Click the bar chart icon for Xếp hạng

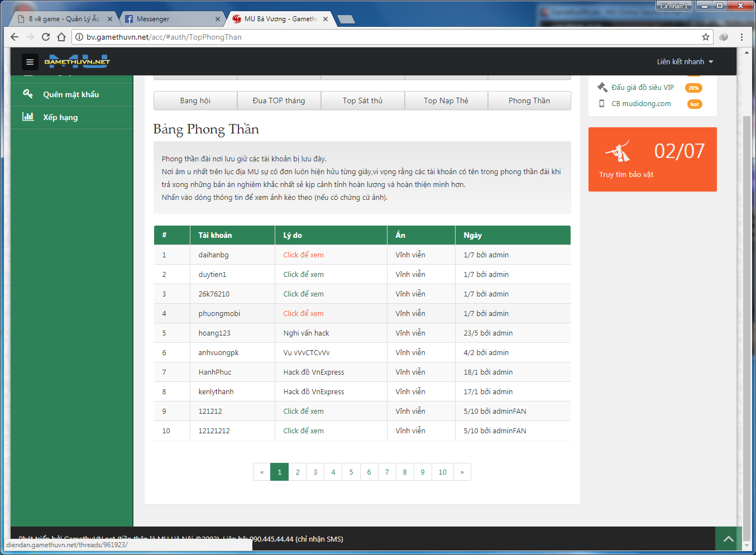click(x=27, y=117)
